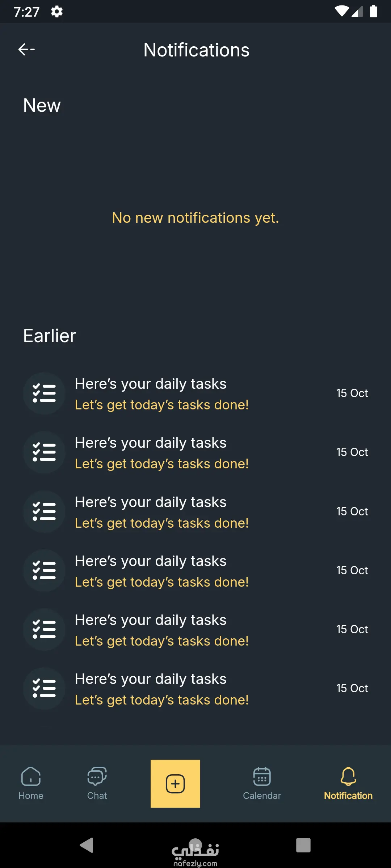Select the Notification bell icon
The width and height of the screenshot is (391, 868).
click(348, 777)
